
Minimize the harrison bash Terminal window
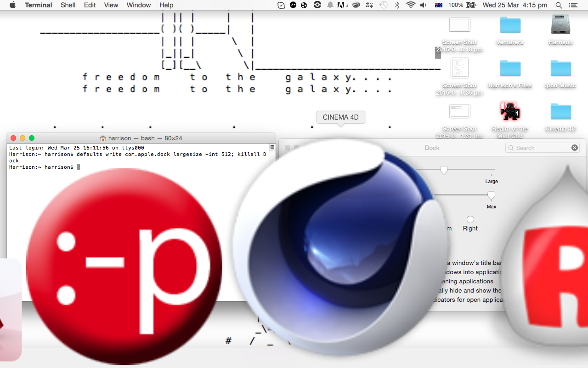[23, 138]
